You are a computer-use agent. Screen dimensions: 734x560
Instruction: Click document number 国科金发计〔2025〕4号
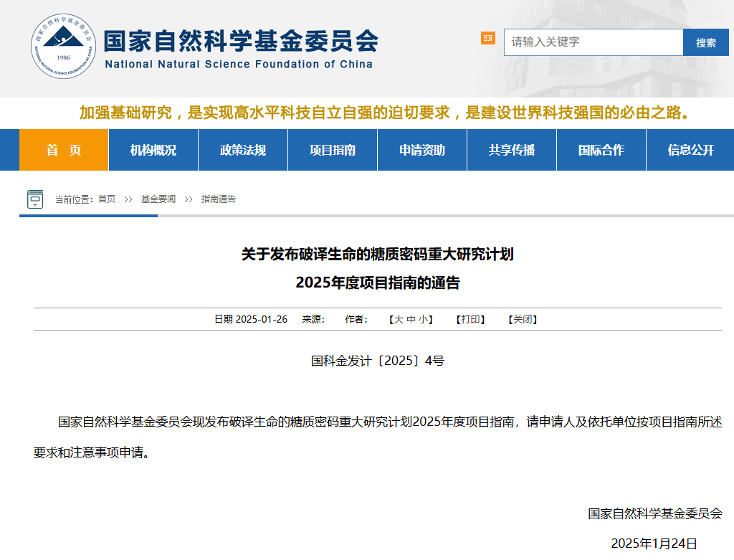pos(378,361)
